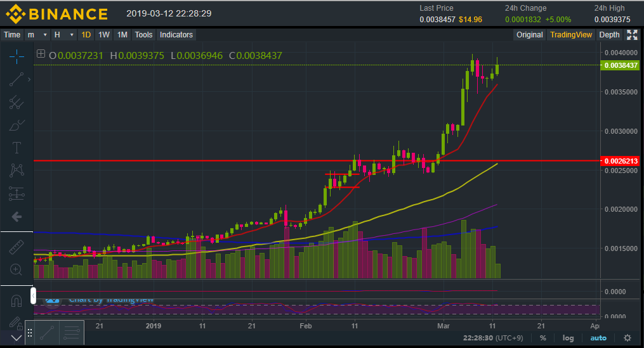Click the zoom in magnifier tool
The image size is (644, 348).
pyautogui.click(x=16, y=270)
